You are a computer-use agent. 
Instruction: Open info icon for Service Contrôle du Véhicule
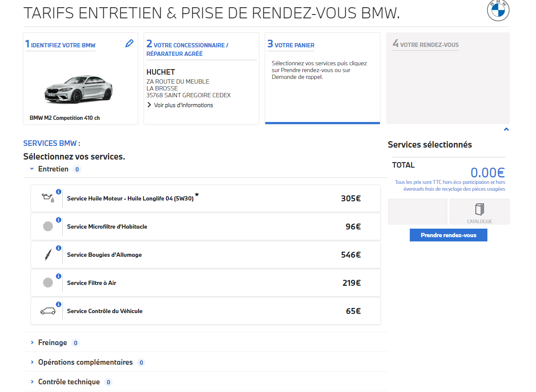tap(59, 304)
